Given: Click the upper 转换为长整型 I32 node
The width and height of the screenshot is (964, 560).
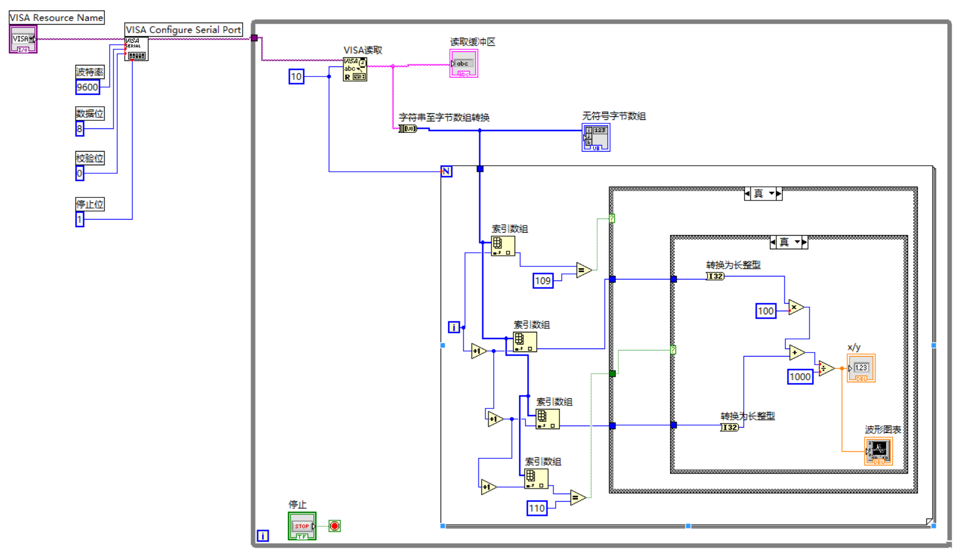Looking at the screenshot, I should 715,276.
